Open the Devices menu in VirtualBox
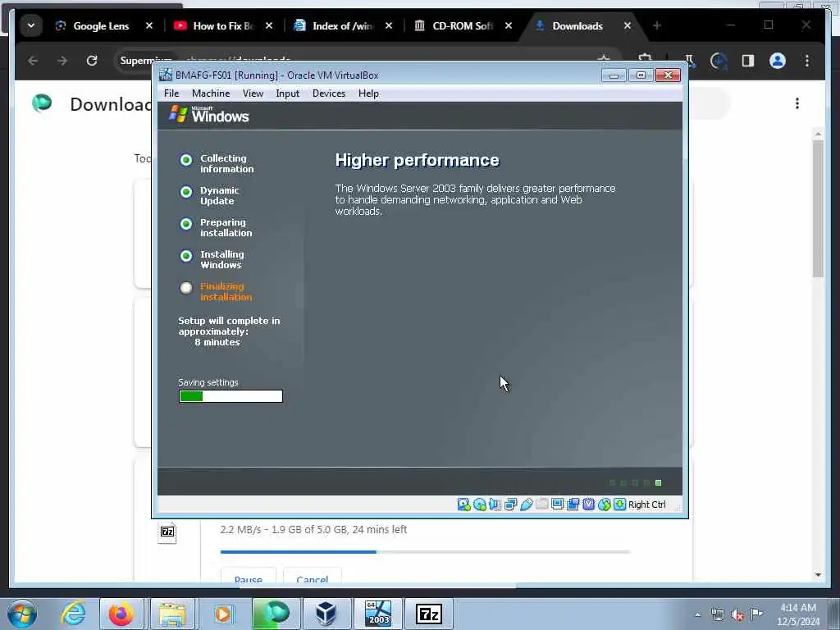Screen dimensions: 840x630 pyautogui.click(x=329, y=94)
